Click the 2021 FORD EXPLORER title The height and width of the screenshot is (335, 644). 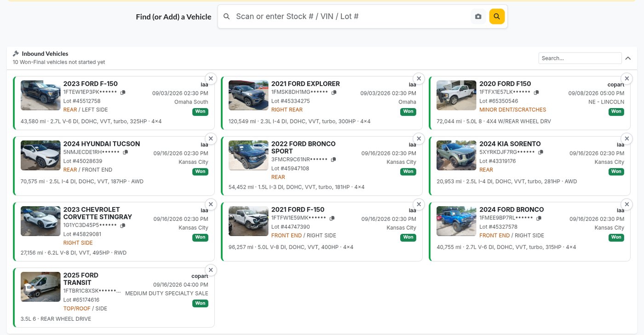(305, 84)
